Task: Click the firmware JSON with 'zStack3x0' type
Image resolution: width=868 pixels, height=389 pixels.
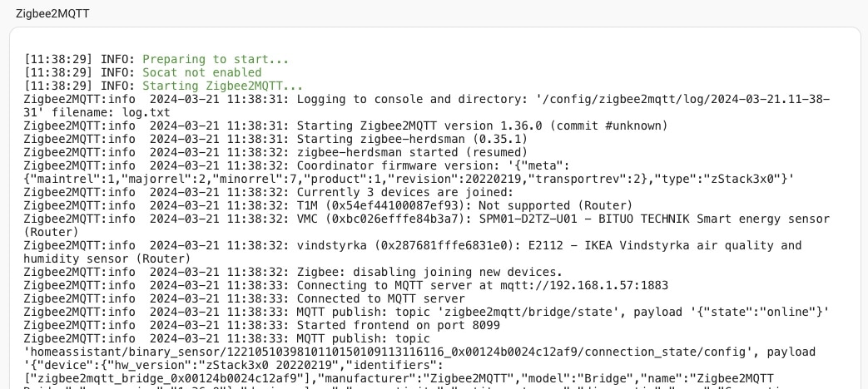Action: (x=409, y=179)
